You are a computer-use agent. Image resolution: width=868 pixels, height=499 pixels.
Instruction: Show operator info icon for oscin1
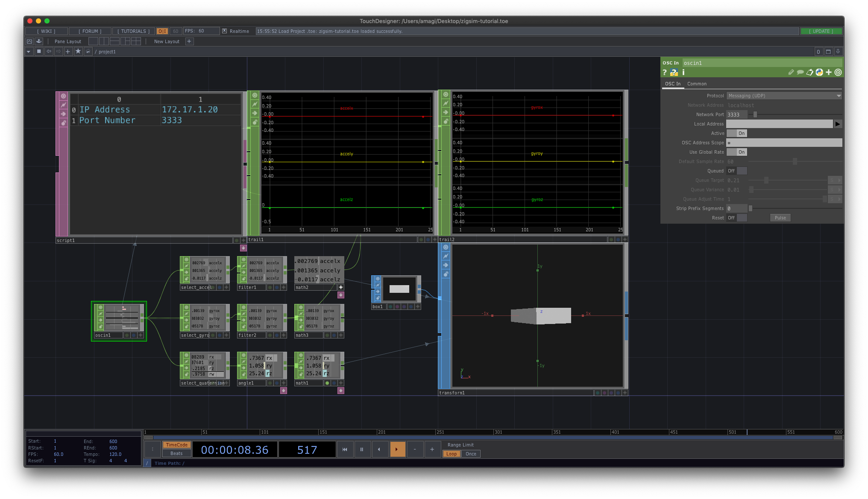coord(683,73)
